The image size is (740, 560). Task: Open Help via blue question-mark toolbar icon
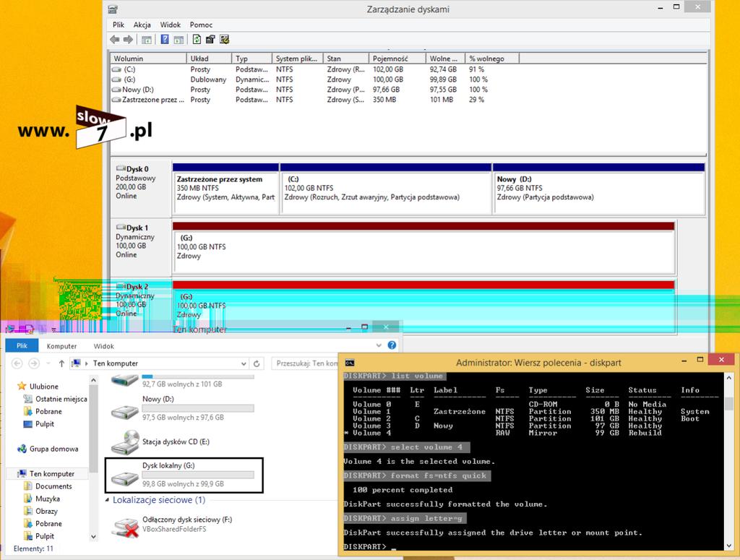[x=165, y=39]
